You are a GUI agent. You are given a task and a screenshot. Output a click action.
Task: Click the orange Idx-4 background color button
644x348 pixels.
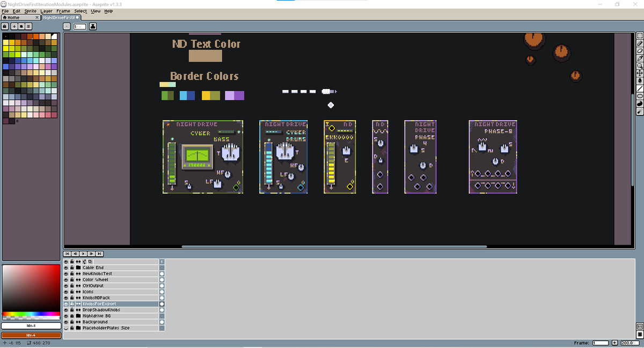coord(31,335)
